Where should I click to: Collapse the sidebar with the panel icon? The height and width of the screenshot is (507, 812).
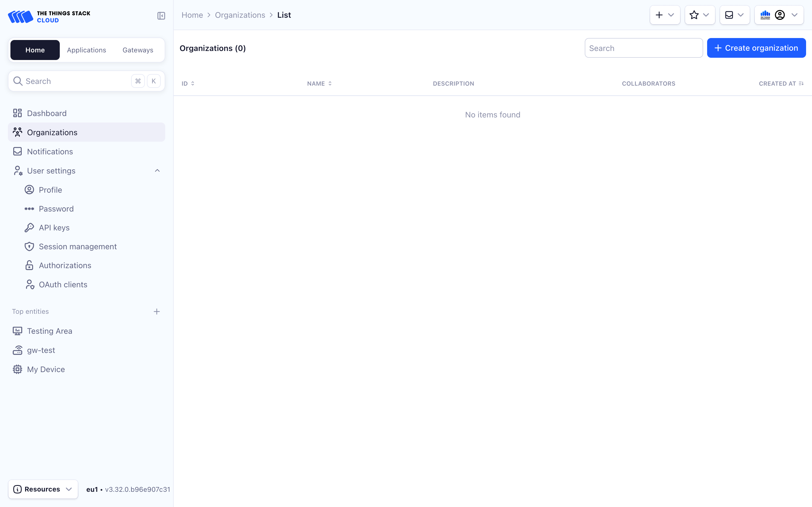pyautogui.click(x=161, y=16)
